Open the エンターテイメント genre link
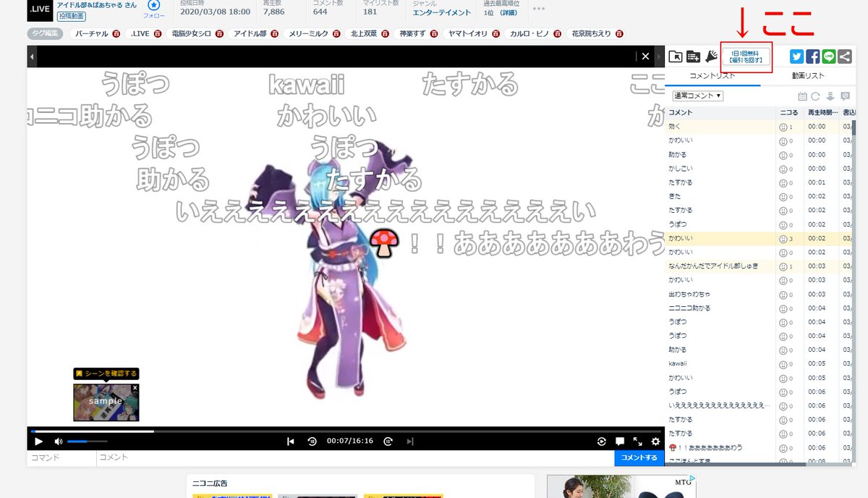This screenshot has width=868, height=498. click(x=442, y=12)
